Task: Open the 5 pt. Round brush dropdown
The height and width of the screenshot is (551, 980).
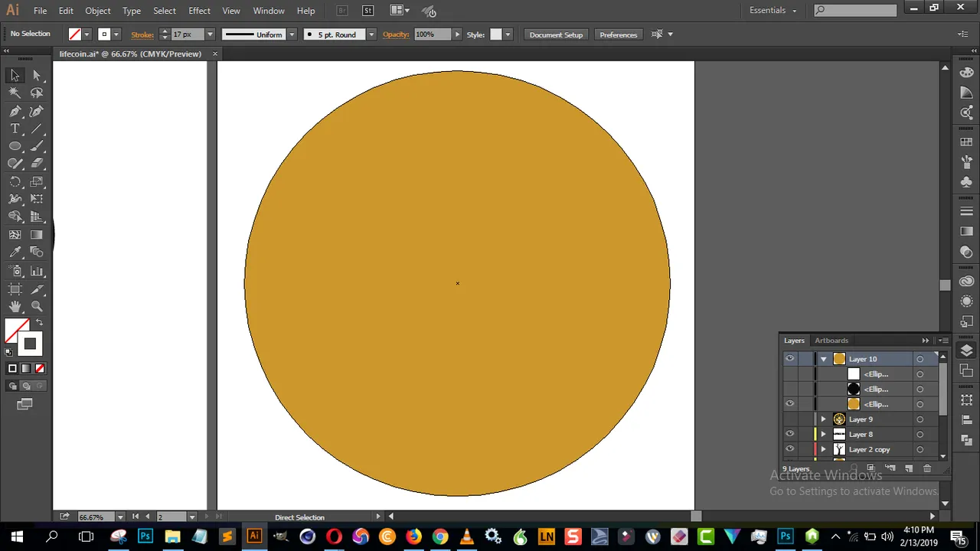Action: 371,34
